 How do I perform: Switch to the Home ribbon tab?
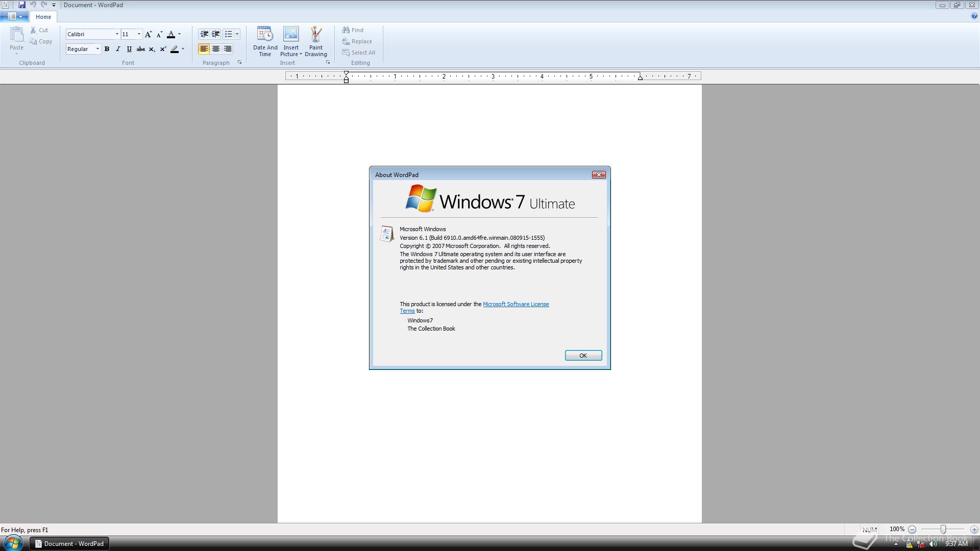[x=43, y=17]
